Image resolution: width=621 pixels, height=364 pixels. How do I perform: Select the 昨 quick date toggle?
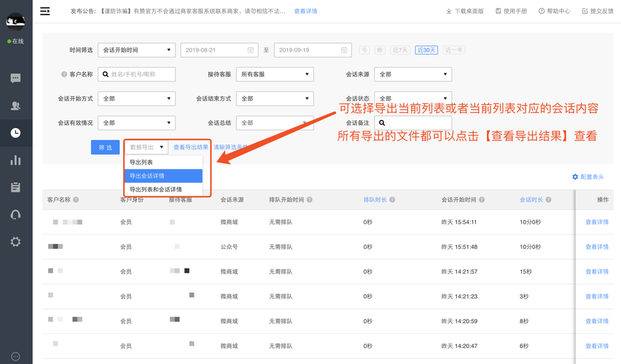click(380, 50)
